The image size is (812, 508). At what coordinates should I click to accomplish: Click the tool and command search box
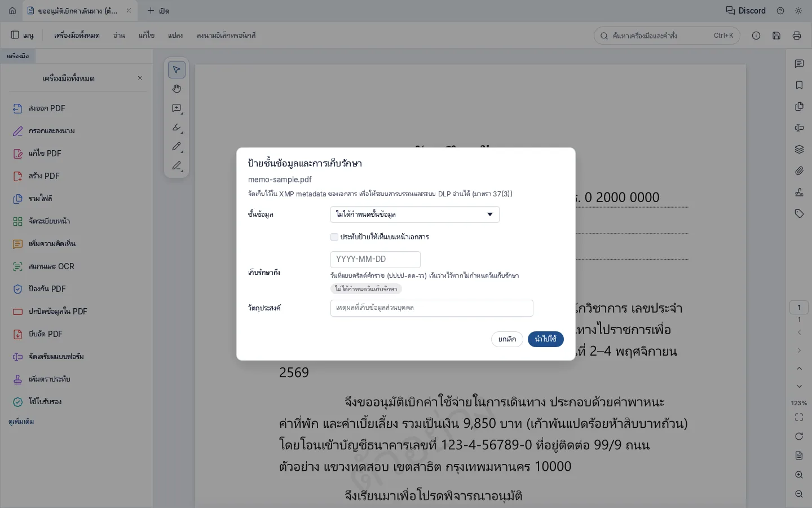tap(667, 36)
